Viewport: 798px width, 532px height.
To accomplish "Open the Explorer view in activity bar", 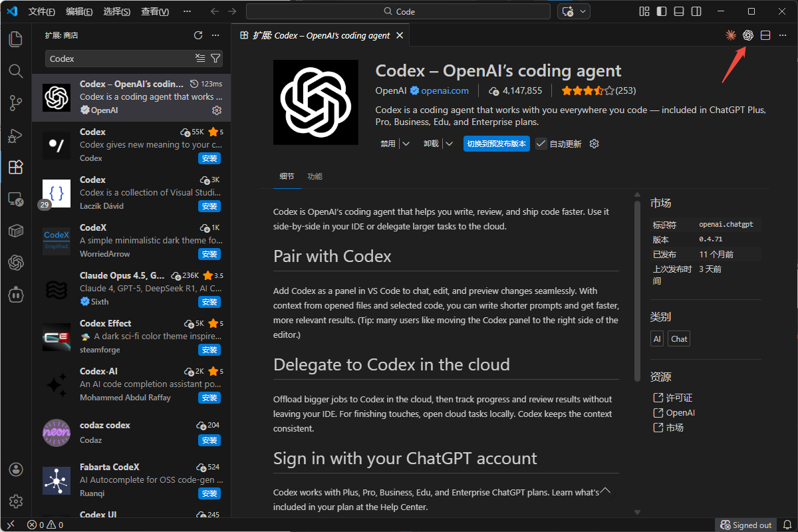I will [x=16, y=39].
